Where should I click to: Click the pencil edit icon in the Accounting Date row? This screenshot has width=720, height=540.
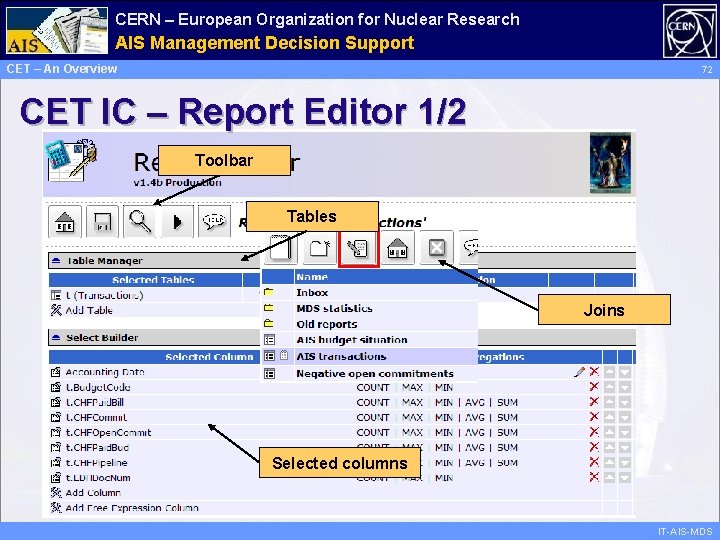point(579,371)
